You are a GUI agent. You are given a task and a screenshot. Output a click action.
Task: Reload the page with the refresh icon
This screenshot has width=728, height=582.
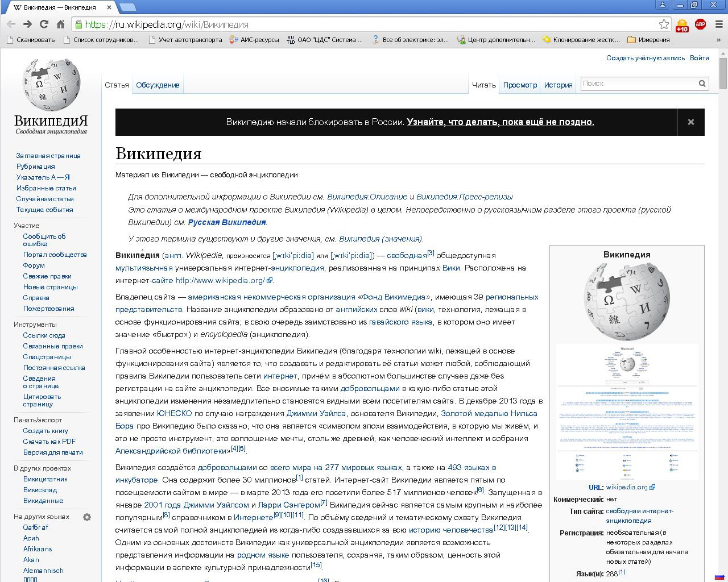click(44, 24)
